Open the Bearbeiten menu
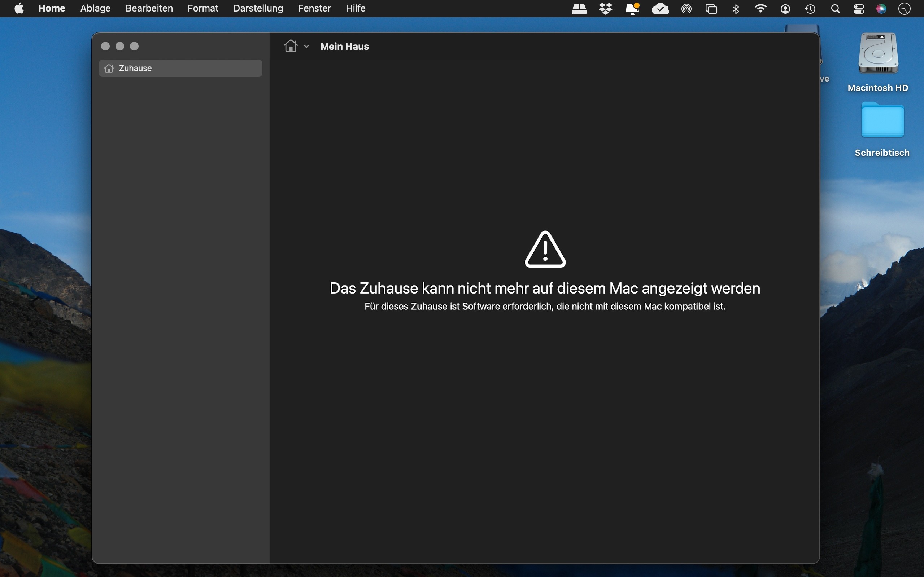The width and height of the screenshot is (924, 577). 149,8
